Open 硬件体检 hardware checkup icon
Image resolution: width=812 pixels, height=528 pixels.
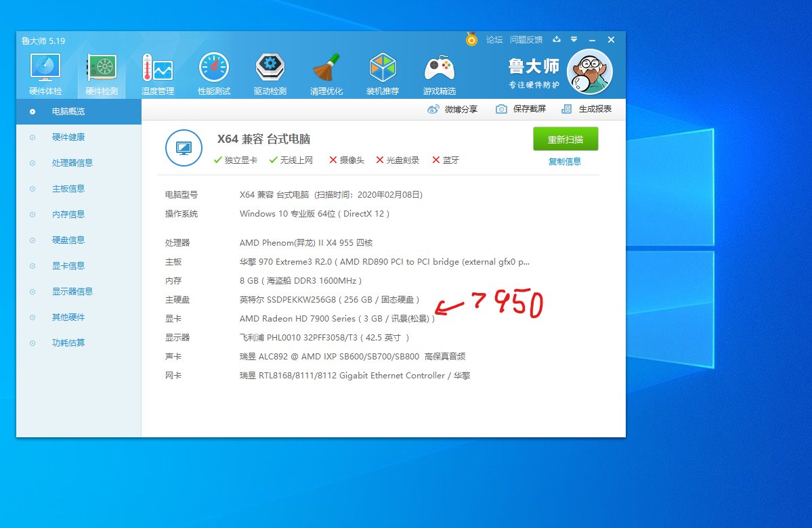[45, 68]
